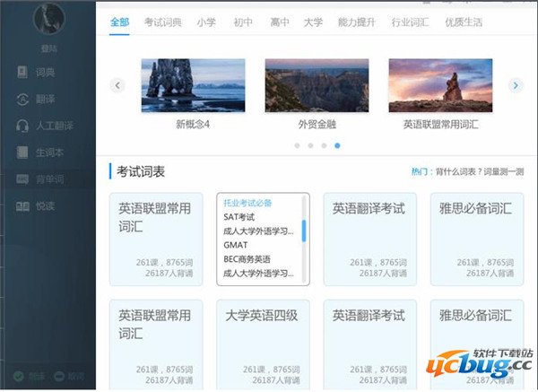Switch to the 高中 tab

point(279,22)
